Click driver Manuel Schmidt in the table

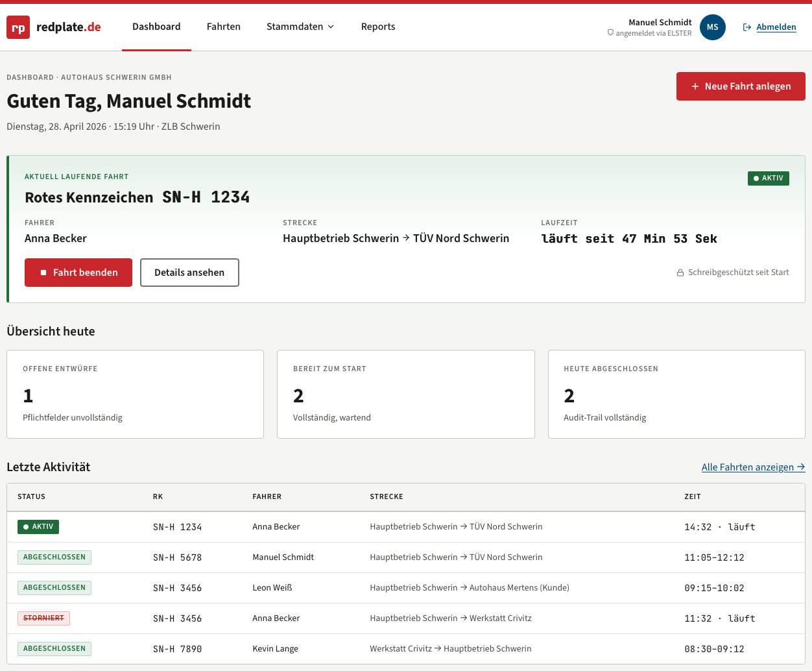(x=283, y=557)
